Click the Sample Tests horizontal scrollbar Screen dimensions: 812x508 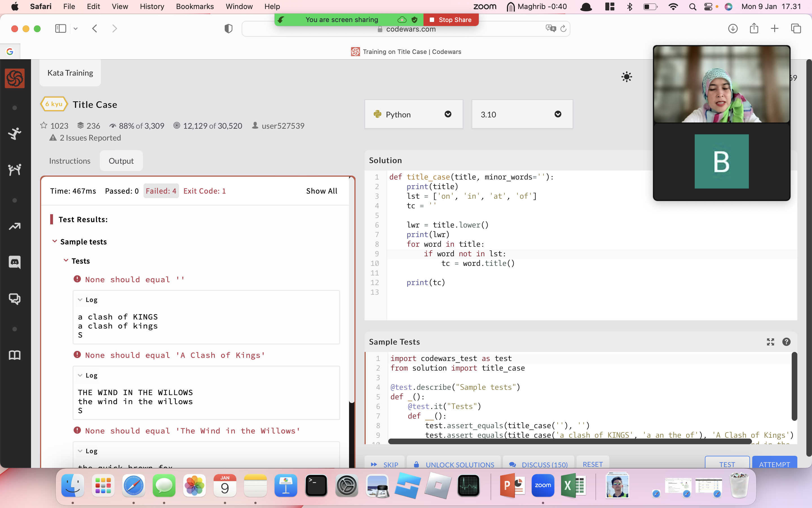[x=570, y=441]
